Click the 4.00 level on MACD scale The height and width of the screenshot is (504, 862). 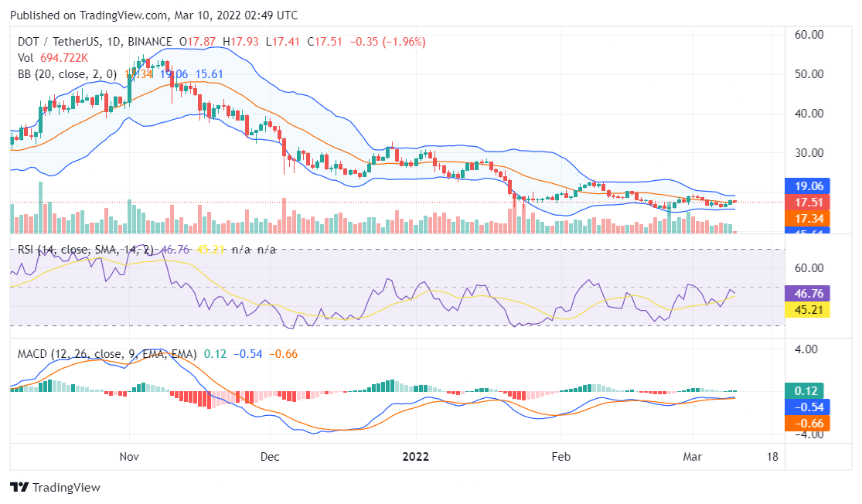805,349
